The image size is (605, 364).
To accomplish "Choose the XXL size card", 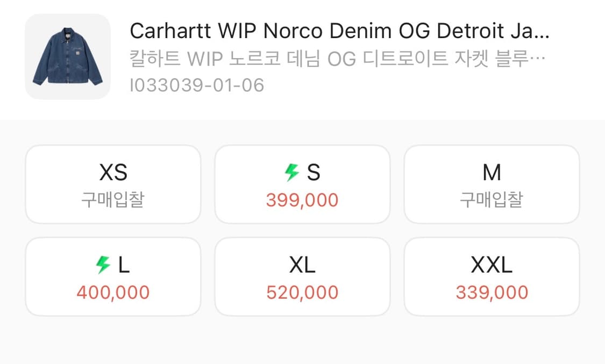I will 492,277.
